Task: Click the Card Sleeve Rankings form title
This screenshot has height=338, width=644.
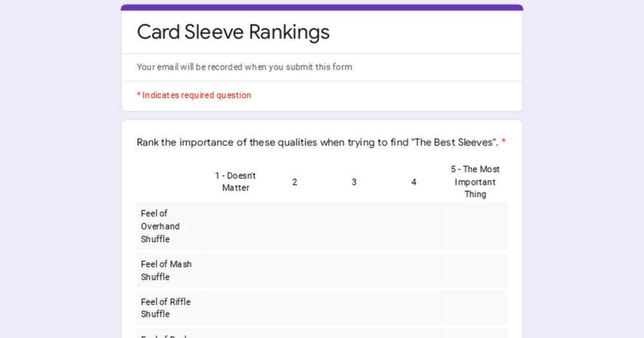Action: (233, 32)
